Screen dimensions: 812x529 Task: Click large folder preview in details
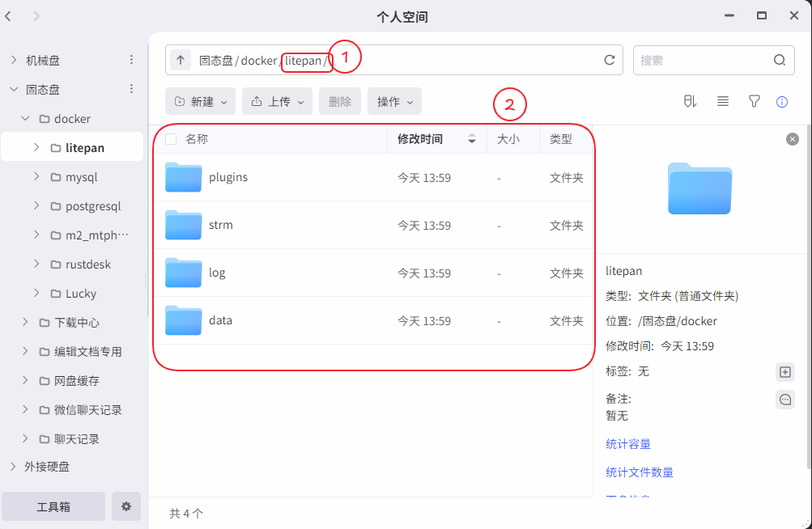click(699, 188)
